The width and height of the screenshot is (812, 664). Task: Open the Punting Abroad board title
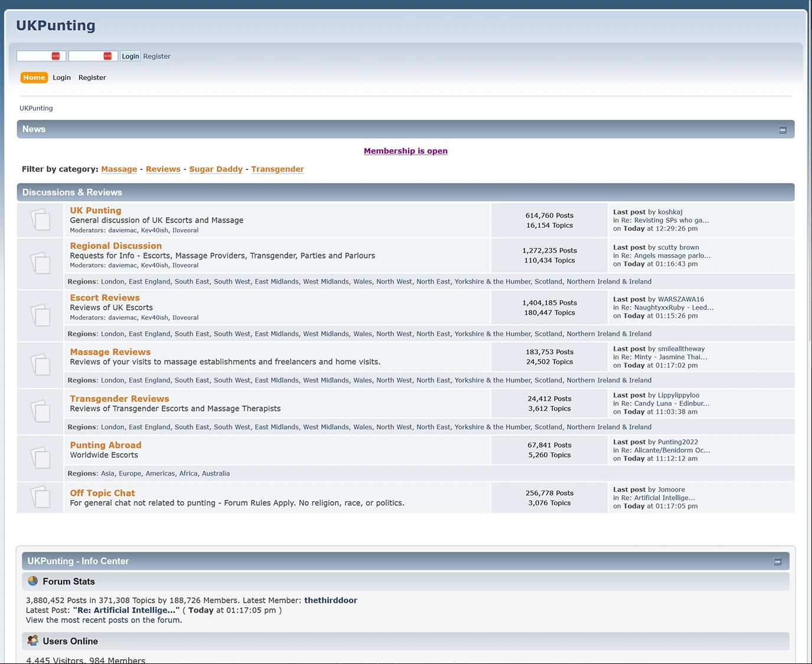coord(106,446)
